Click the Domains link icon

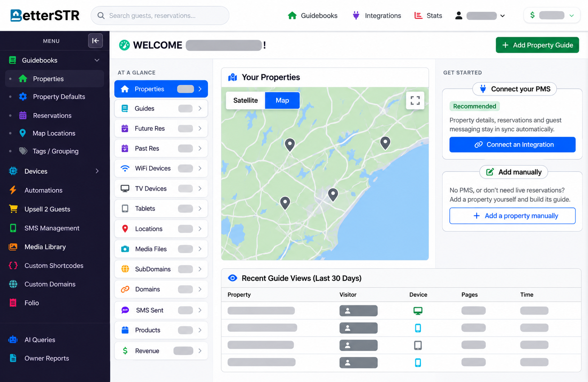coord(125,289)
